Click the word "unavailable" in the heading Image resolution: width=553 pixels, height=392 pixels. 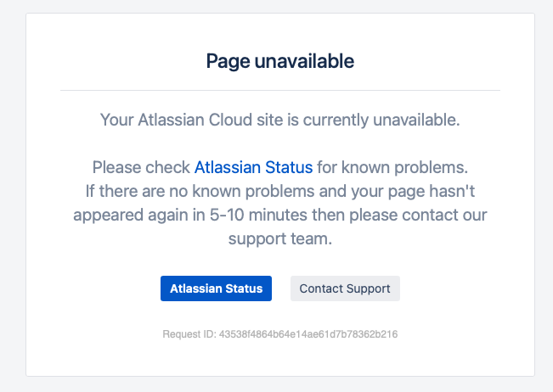click(x=304, y=61)
